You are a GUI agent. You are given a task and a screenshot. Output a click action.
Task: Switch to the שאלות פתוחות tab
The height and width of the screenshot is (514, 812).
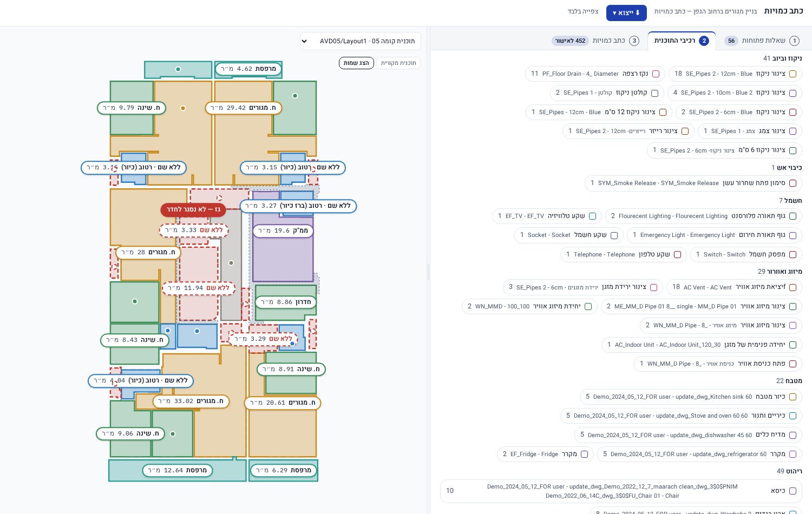pyautogui.click(x=762, y=41)
